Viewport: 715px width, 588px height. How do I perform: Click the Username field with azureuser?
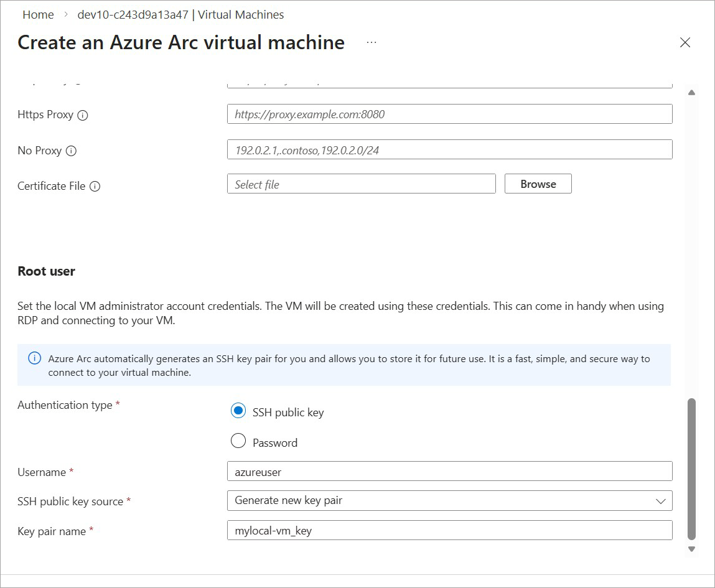[449, 472]
